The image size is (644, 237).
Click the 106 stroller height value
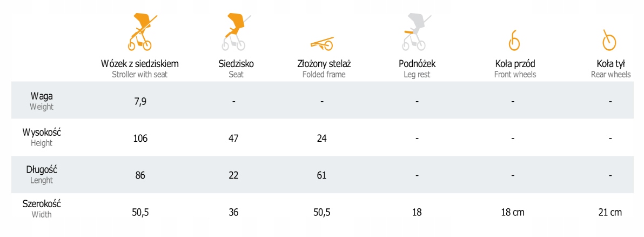pyautogui.click(x=140, y=139)
